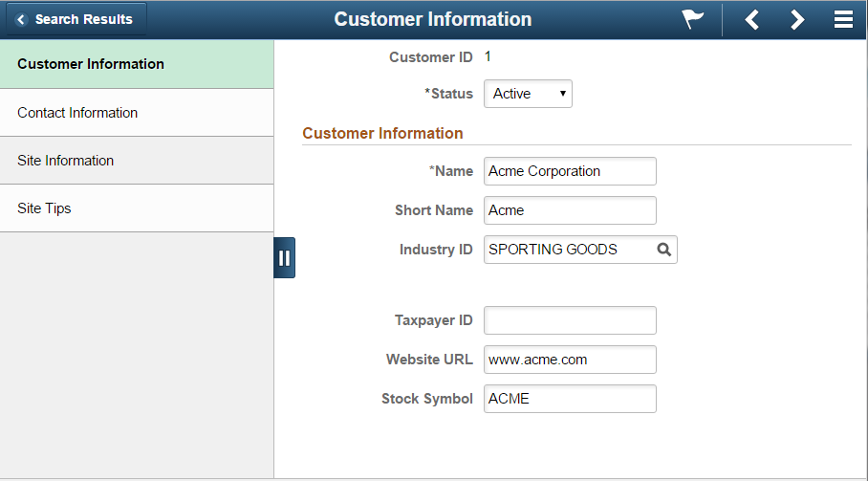Click the empty Taxpayer ID field
Screen dimensions: 868x481
coord(570,320)
